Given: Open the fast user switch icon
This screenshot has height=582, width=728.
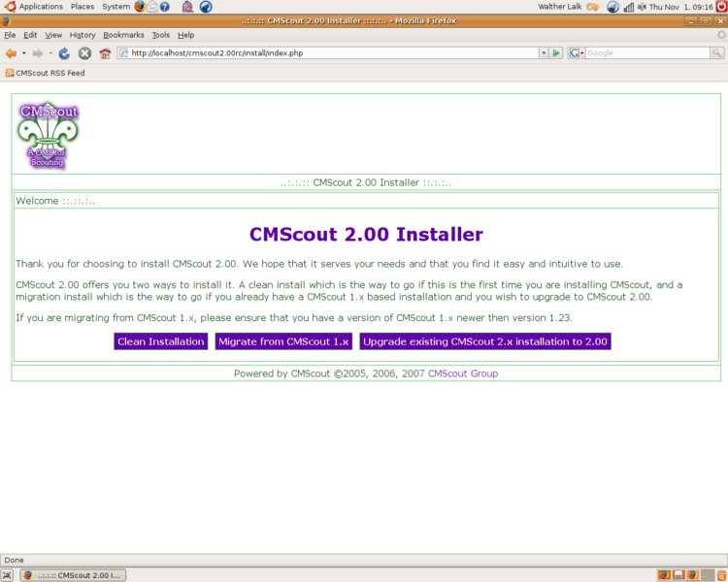Looking at the screenshot, I should click(x=592, y=7).
